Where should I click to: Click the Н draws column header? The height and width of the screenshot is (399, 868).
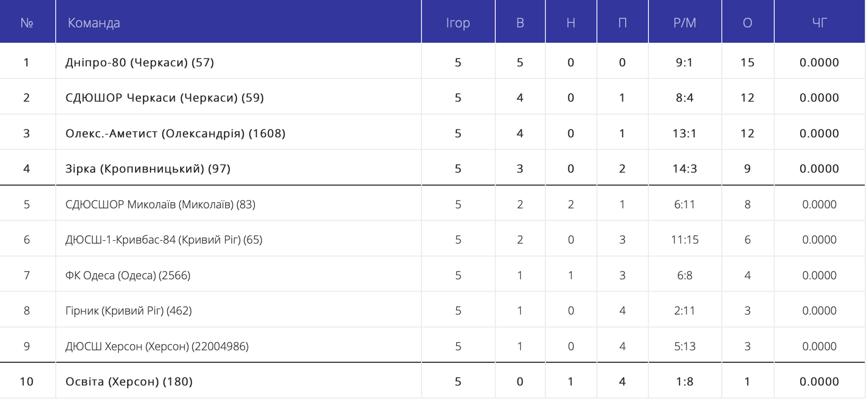click(571, 23)
